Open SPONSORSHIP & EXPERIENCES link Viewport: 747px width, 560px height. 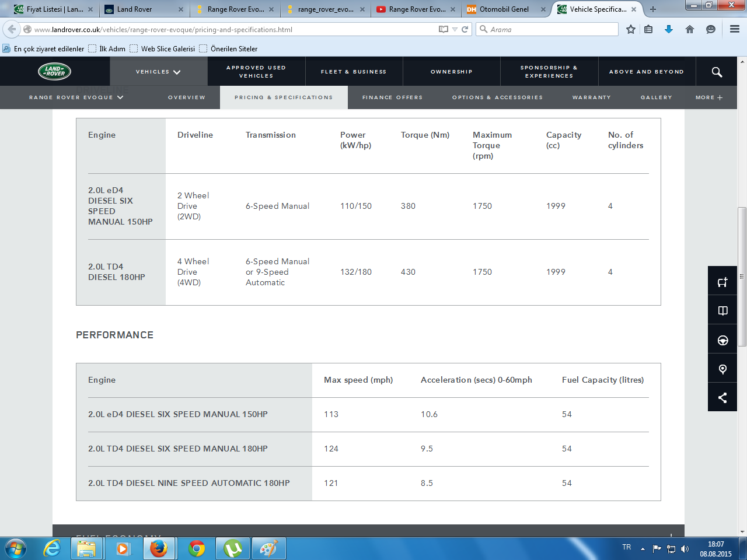click(549, 72)
